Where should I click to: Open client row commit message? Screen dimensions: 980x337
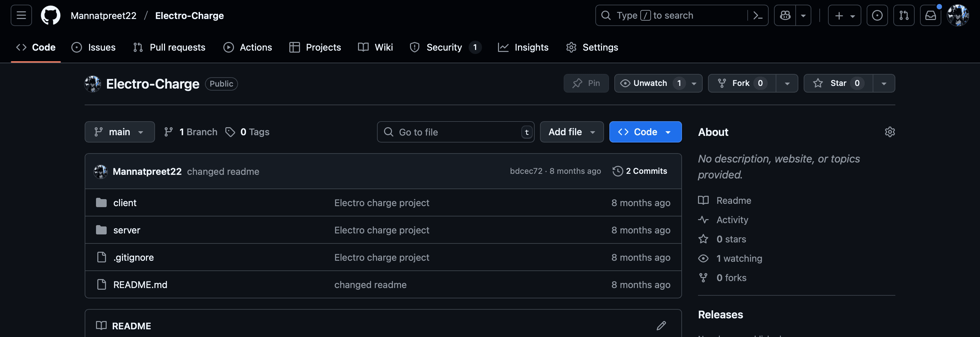click(x=382, y=202)
